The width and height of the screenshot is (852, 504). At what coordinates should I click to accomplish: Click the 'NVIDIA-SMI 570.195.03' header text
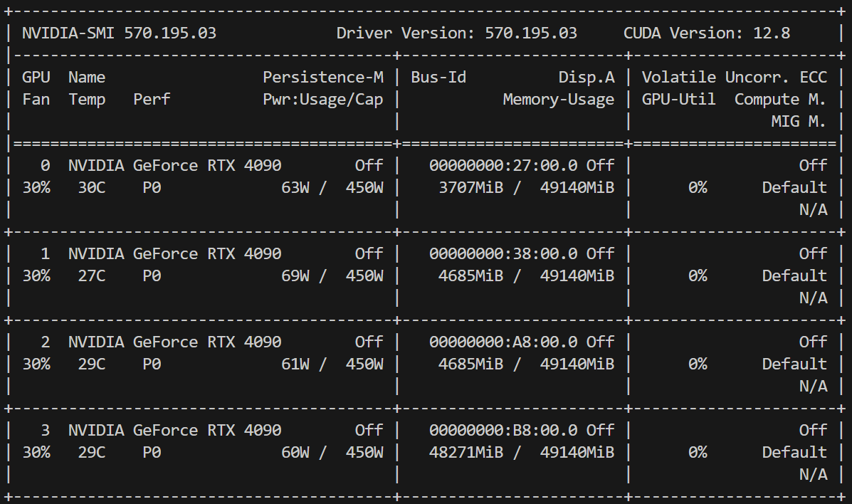(119, 33)
